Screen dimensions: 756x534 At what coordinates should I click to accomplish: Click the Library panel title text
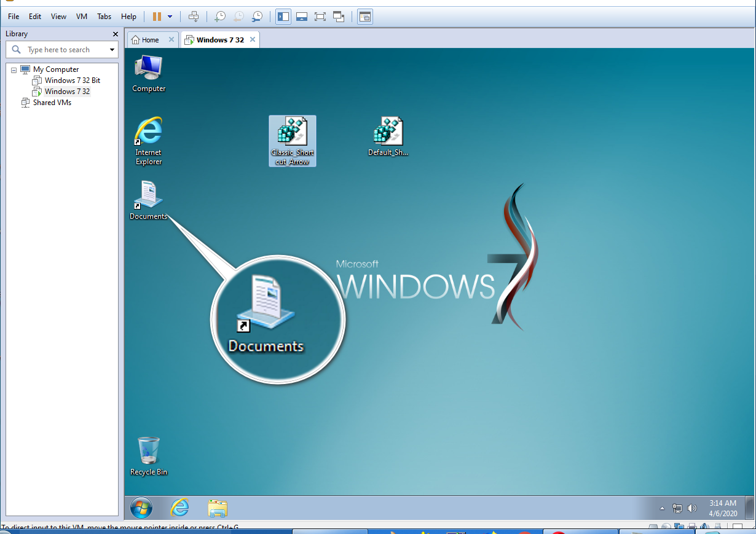17,34
